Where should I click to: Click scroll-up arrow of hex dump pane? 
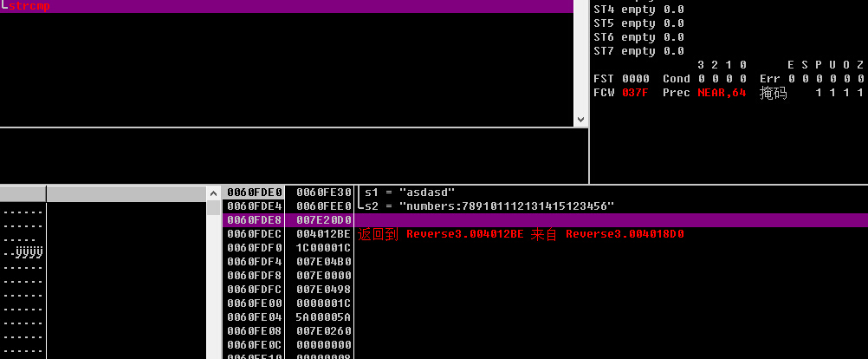pos(213,193)
